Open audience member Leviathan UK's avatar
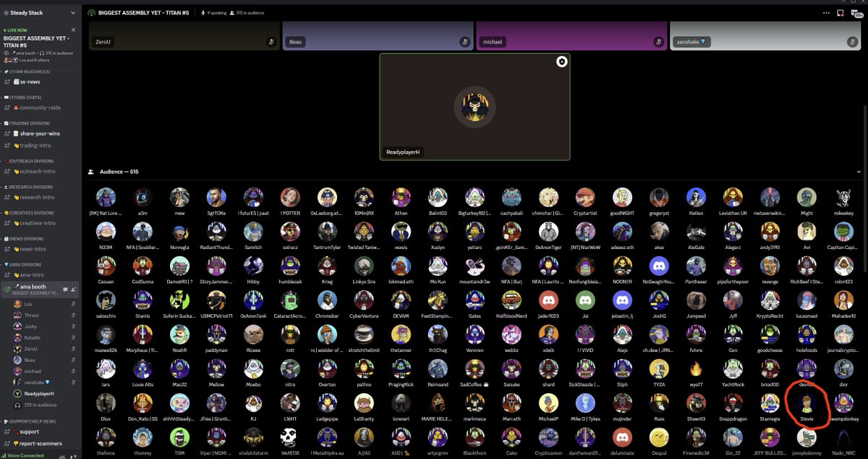Image resolution: width=868 pixels, height=459 pixels. pos(733,197)
